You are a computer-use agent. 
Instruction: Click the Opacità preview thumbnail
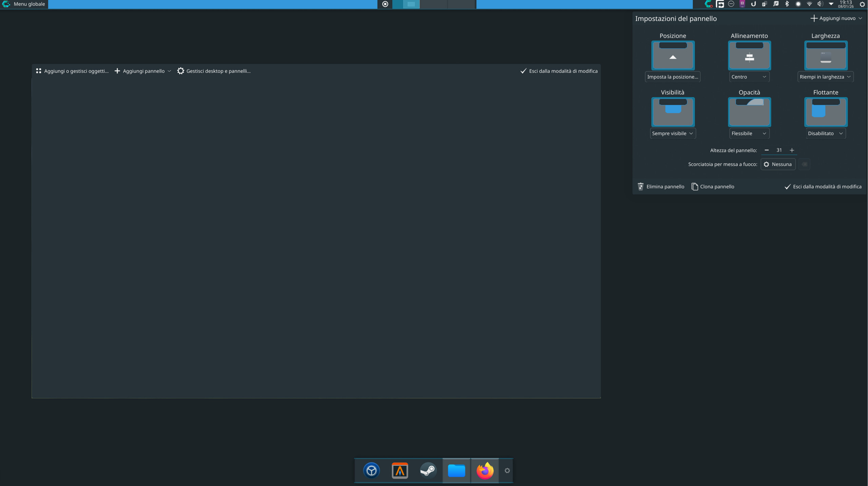coord(749,112)
